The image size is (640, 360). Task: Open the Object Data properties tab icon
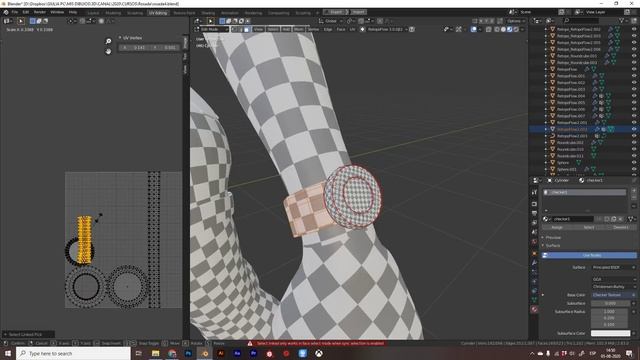click(534, 300)
